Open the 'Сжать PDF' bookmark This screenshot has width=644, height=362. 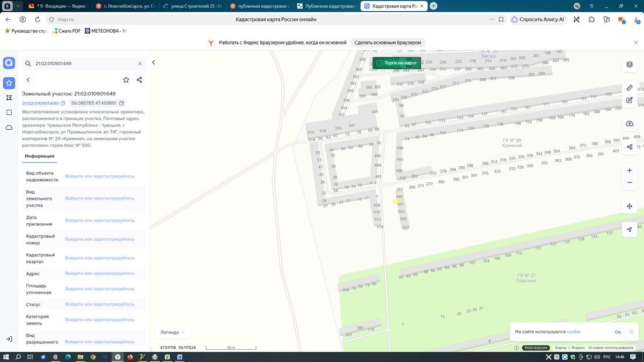tap(66, 31)
